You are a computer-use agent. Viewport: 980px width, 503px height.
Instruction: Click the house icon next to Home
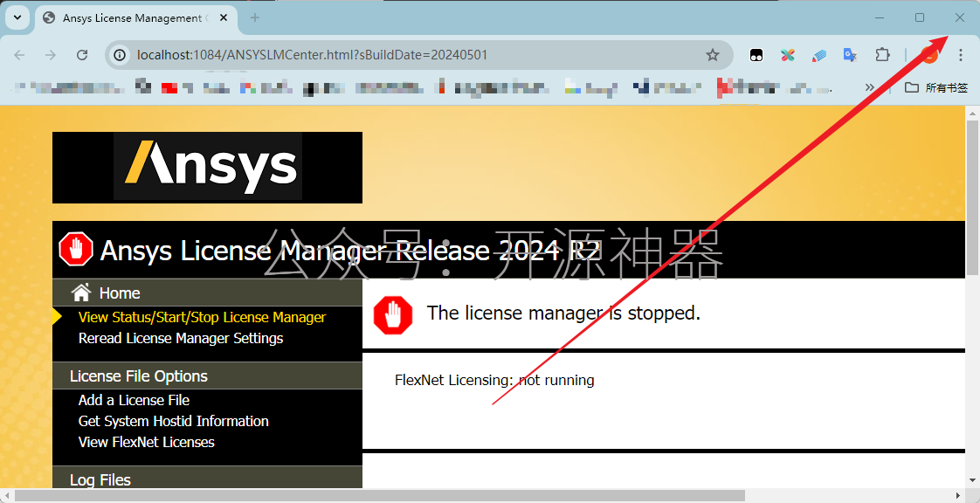(81, 293)
